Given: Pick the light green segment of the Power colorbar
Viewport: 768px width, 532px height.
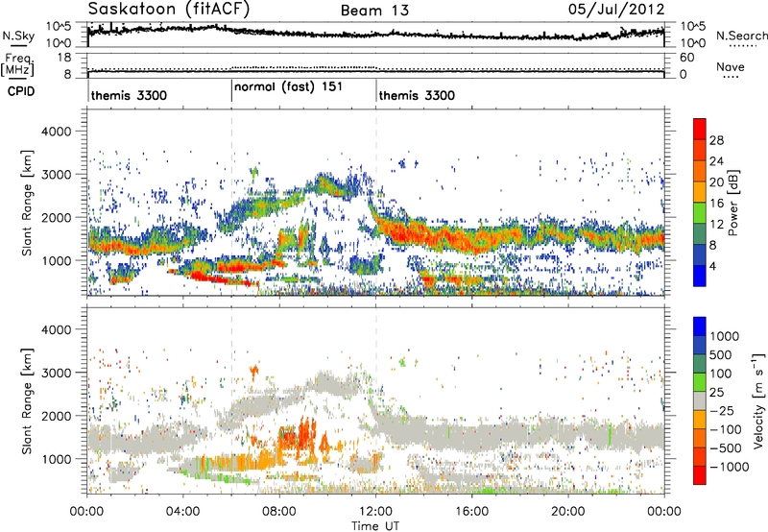Looking at the screenshot, I should coord(700,212).
